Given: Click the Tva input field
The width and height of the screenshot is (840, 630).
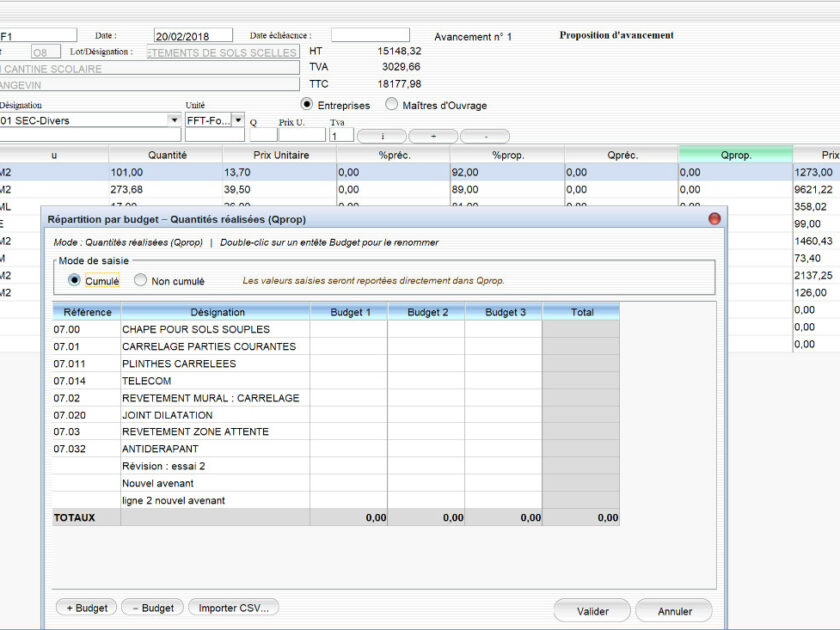Looking at the screenshot, I should point(341,136).
